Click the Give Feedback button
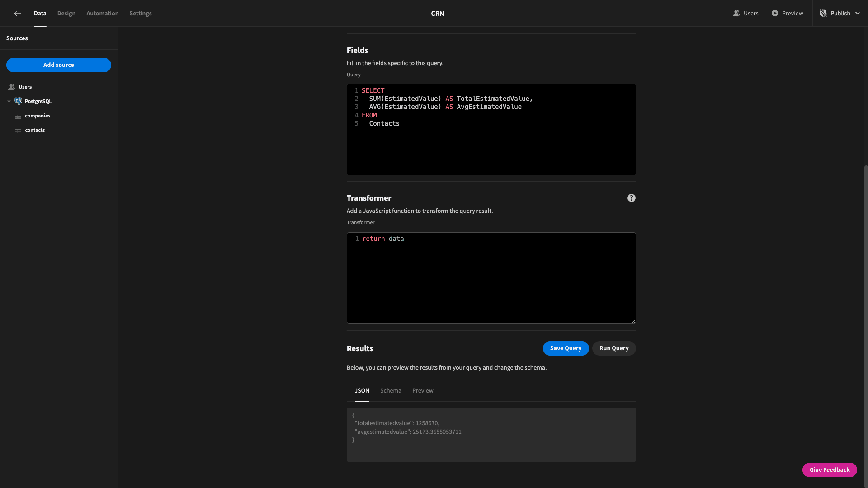Image resolution: width=868 pixels, height=488 pixels. click(x=830, y=470)
